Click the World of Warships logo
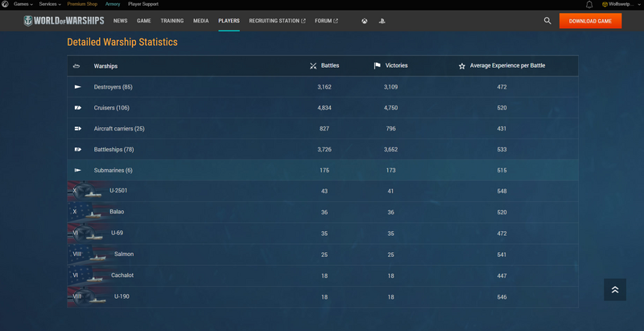This screenshot has height=331, width=644. (65, 21)
